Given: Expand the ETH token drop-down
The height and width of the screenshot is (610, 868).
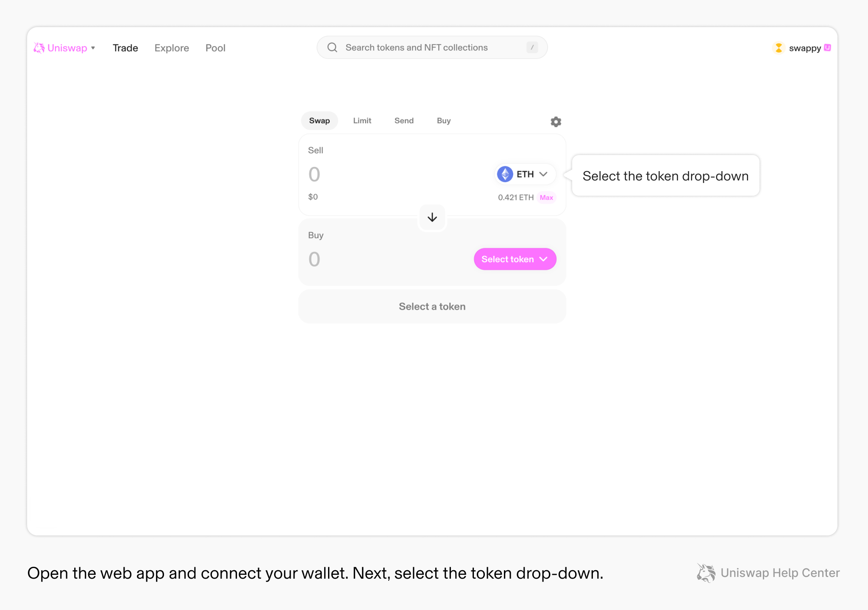Looking at the screenshot, I should (522, 174).
